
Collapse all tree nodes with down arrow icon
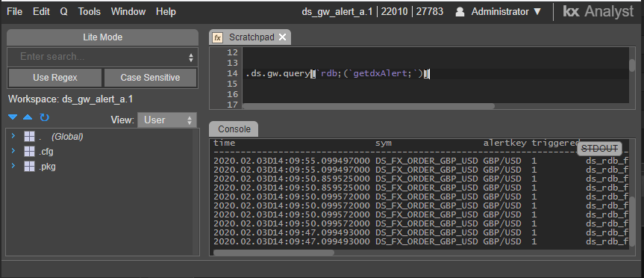[x=13, y=117]
